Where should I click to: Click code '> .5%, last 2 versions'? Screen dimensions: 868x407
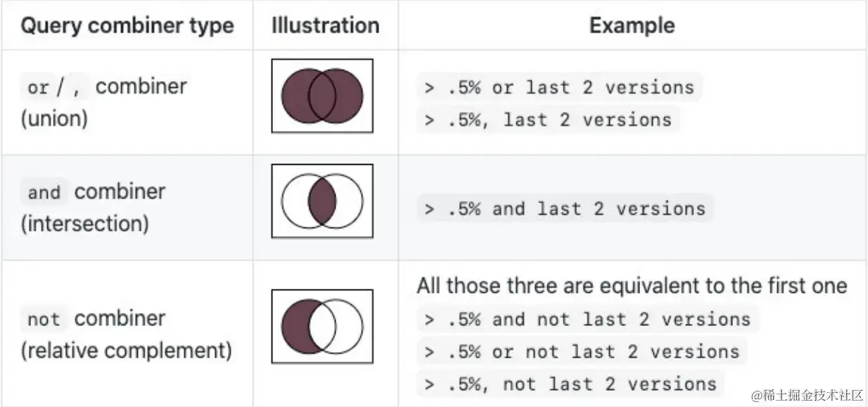click(548, 120)
